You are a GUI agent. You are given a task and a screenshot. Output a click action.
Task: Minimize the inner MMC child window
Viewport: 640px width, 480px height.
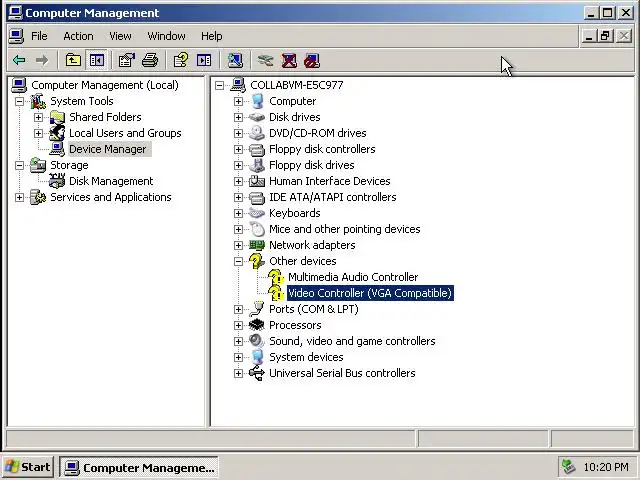click(x=589, y=36)
